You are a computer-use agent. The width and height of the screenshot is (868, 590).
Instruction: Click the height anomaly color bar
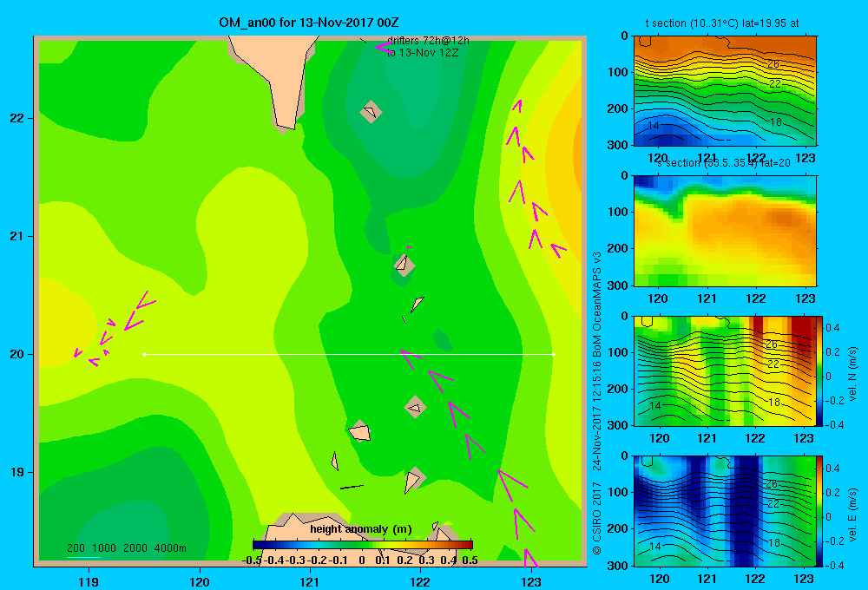click(363, 545)
